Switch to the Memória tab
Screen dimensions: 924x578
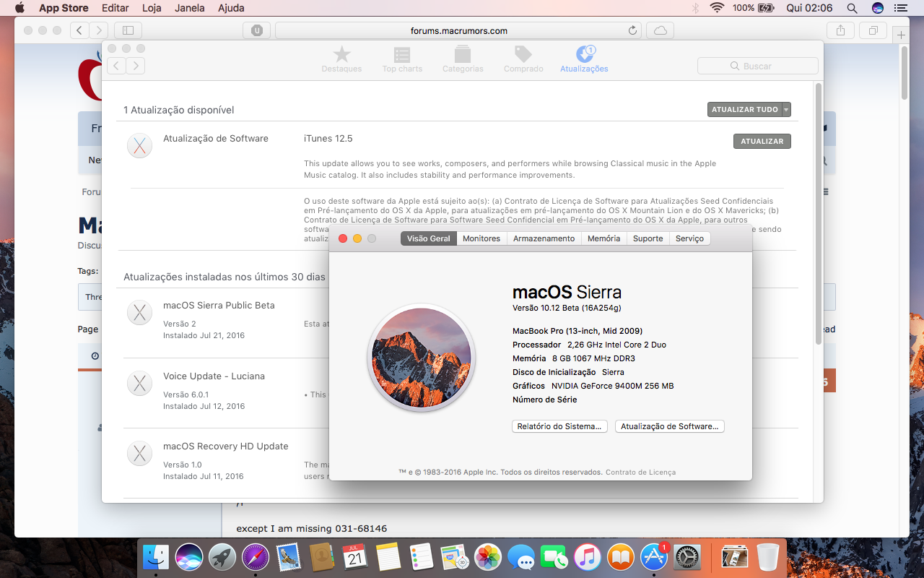(x=604, y=238)
